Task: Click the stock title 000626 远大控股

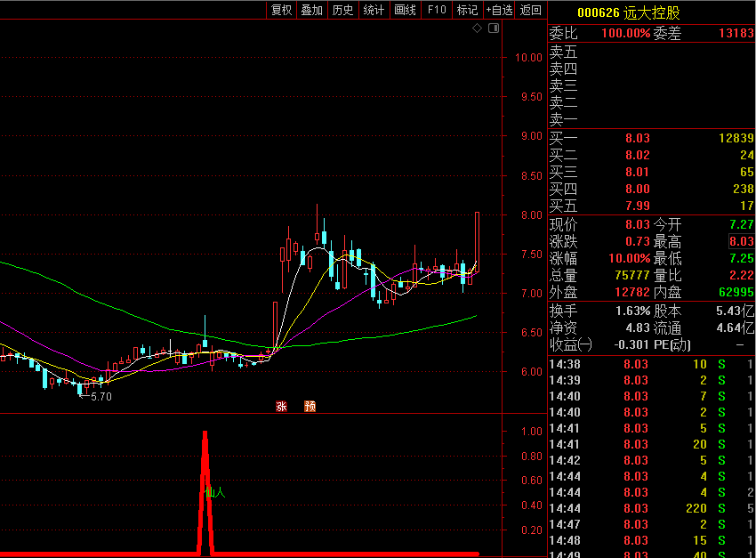Action: [x=628, y=12]
